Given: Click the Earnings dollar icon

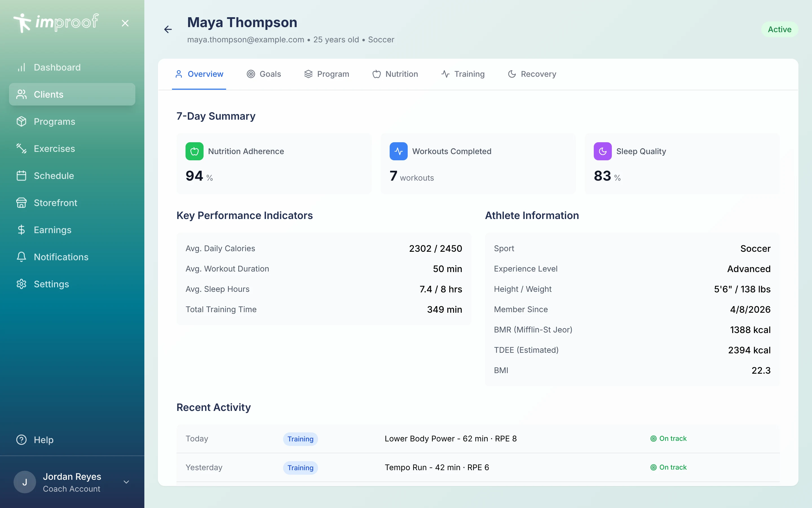Looking at the screenshot, I should [x=21, y=230].
